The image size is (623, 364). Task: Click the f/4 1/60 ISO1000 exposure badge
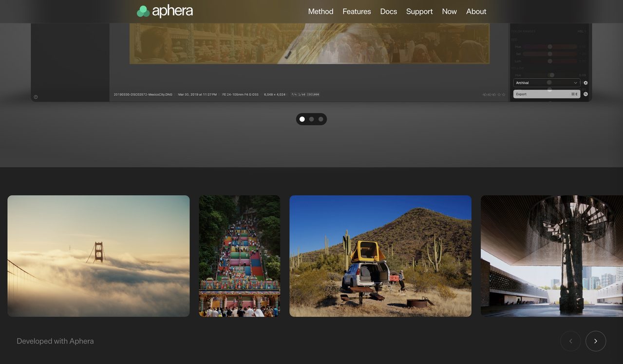point(305,94)
